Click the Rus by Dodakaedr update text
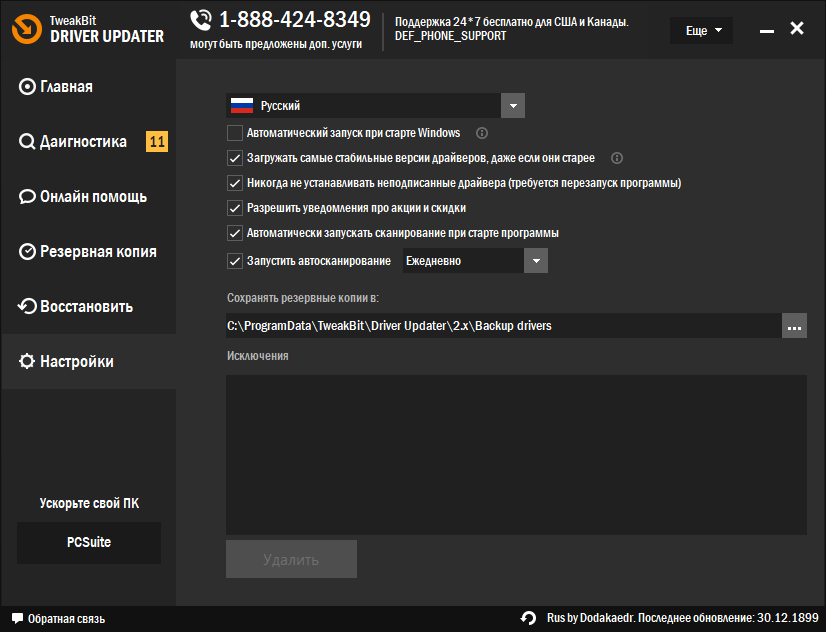 pos(683,618)
